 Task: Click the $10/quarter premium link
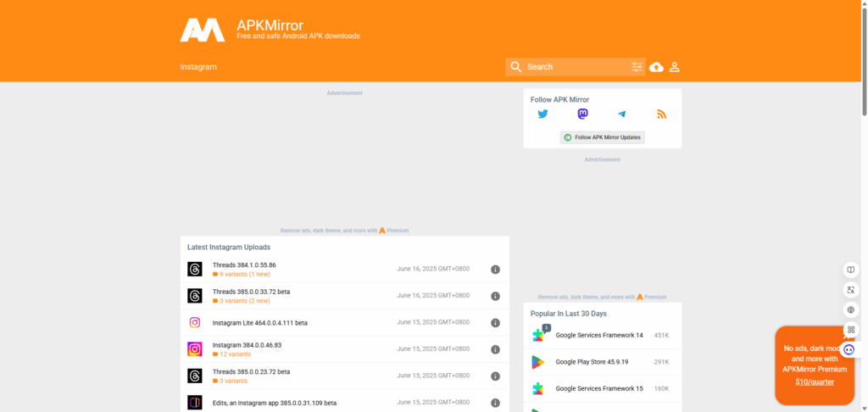click(815, 382)
